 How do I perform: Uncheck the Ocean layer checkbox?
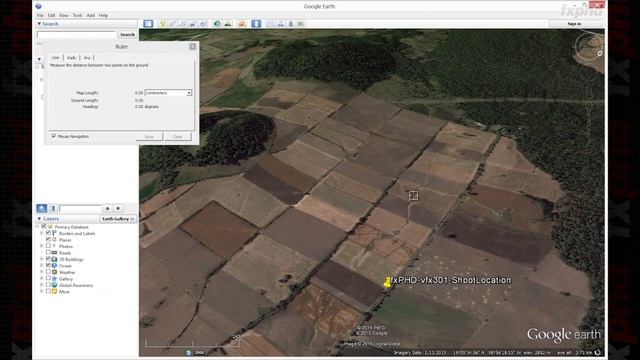48,265
